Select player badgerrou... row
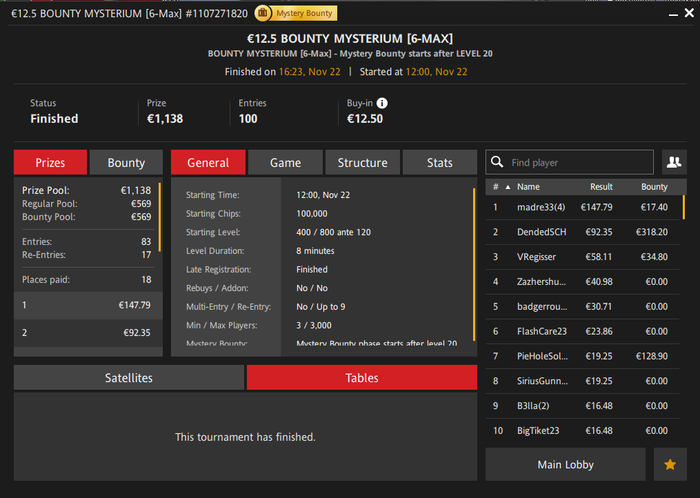 click(x=583, y=307)
